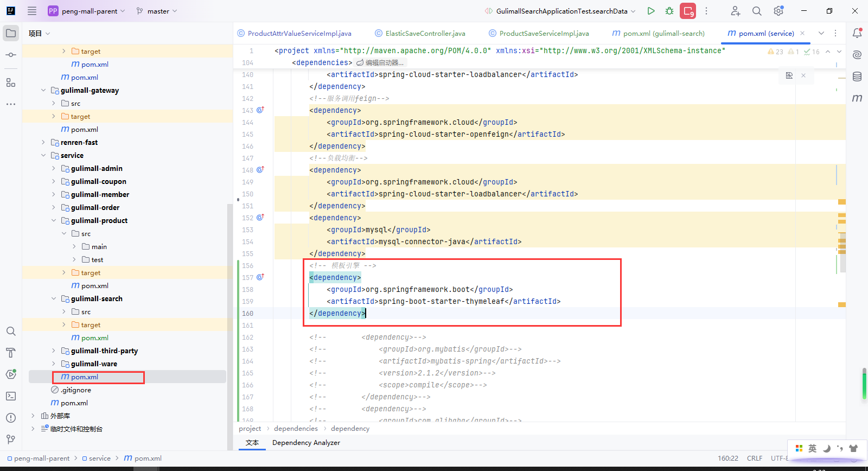The height and width of the screenshot is (471, 868).
Task: Click the 160:22 caret position
Action: pos(728,459)
